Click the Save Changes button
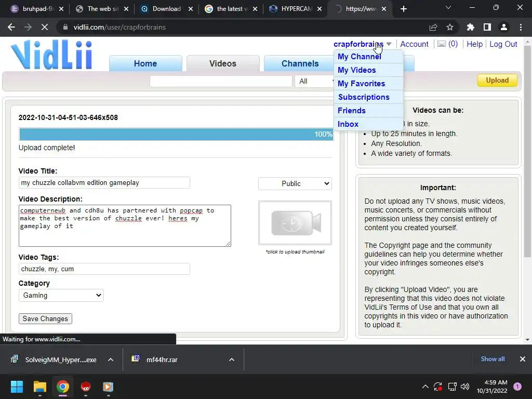 [x=45, y=318]
